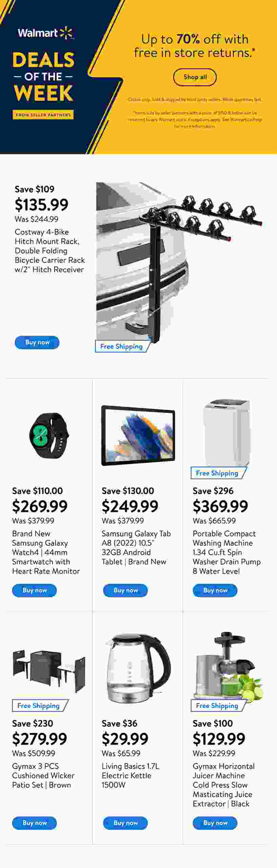This screenshot has height=868, width=277.
Task: Click the Shop all button
Action: coord(195,77)
